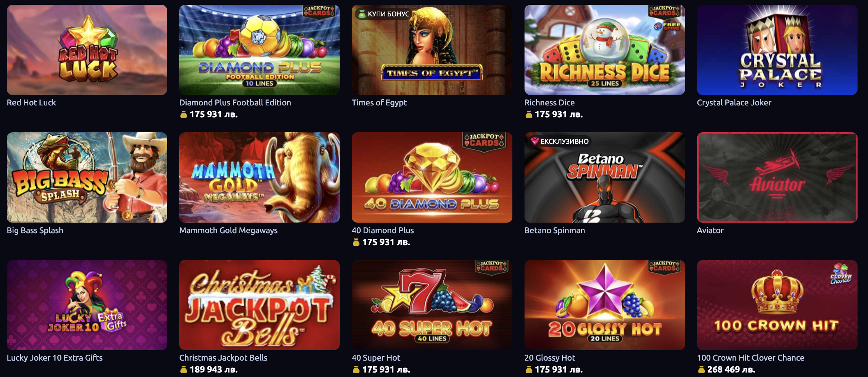The height and width of the screenshot is (377, 868).
Task: Click the Ексклузивно badge on Betano Spinman
Action: 560,141
